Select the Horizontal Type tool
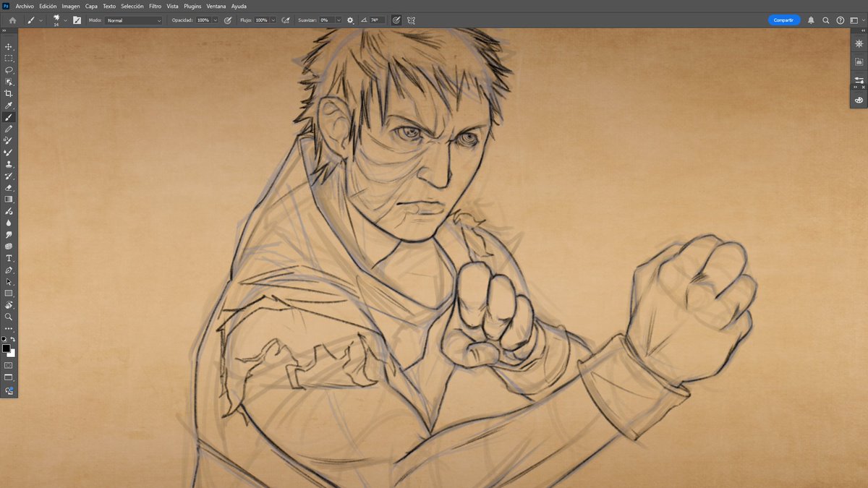 (x=9, y=258)
